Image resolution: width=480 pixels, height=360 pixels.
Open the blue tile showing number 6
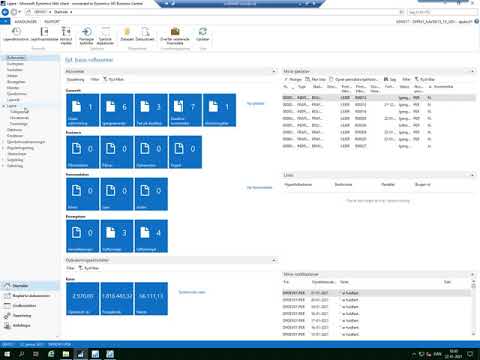coord(117,110)
